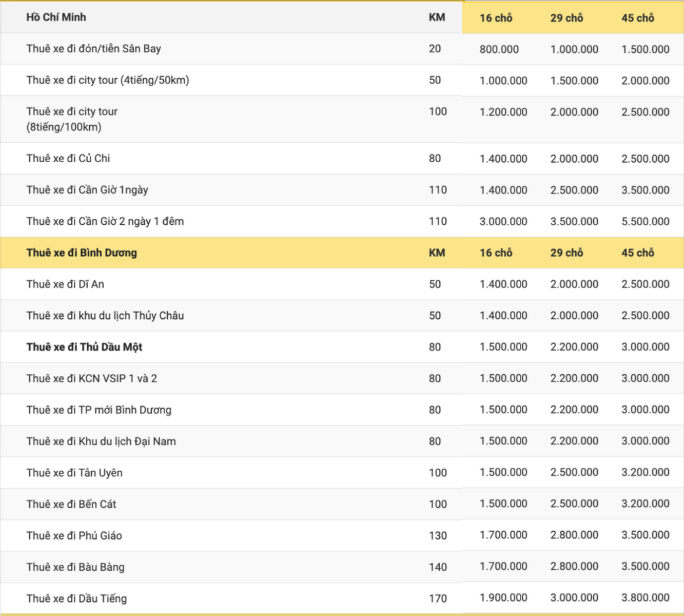The width and height of the screenshot is (684, 616).
Task: Click the top "16 chỗ" column header
Action: click(x=496, y=18)
